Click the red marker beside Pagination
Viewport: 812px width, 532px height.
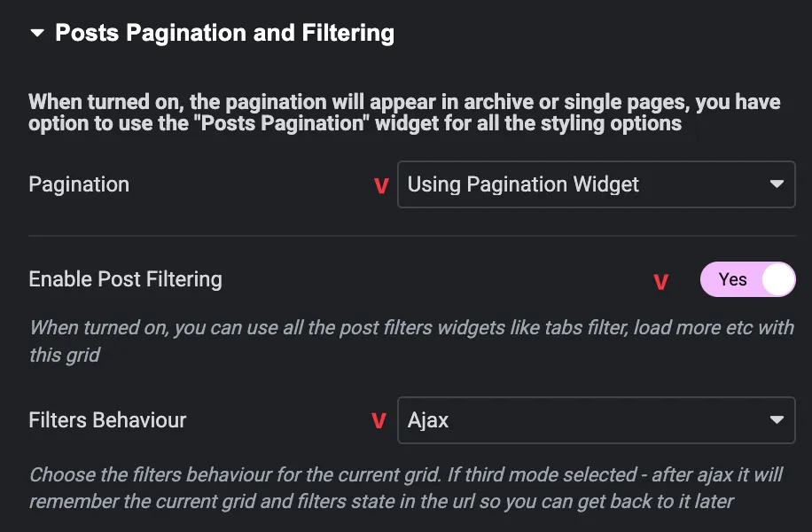tap(381, 186)
